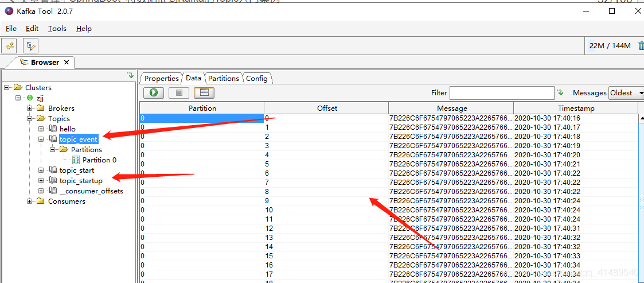Collapse the Clusters tree node
The image size is (644, 283).
(6, 87)
